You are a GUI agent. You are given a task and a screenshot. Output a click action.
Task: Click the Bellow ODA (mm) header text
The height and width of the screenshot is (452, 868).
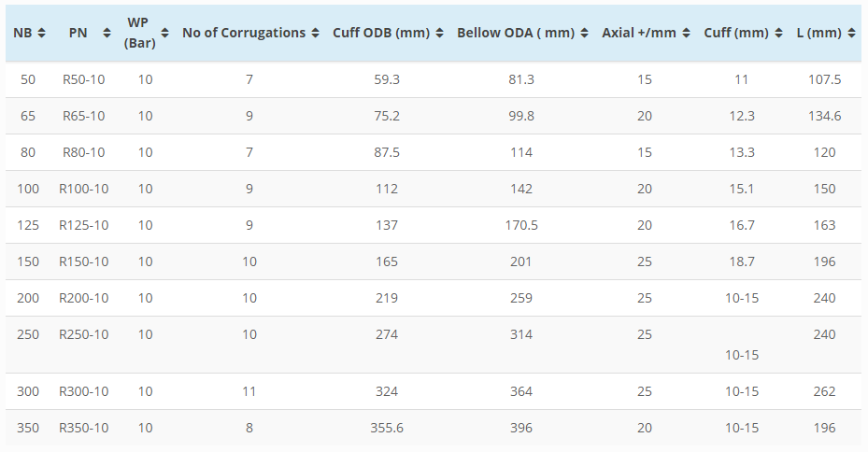point(515,33)
